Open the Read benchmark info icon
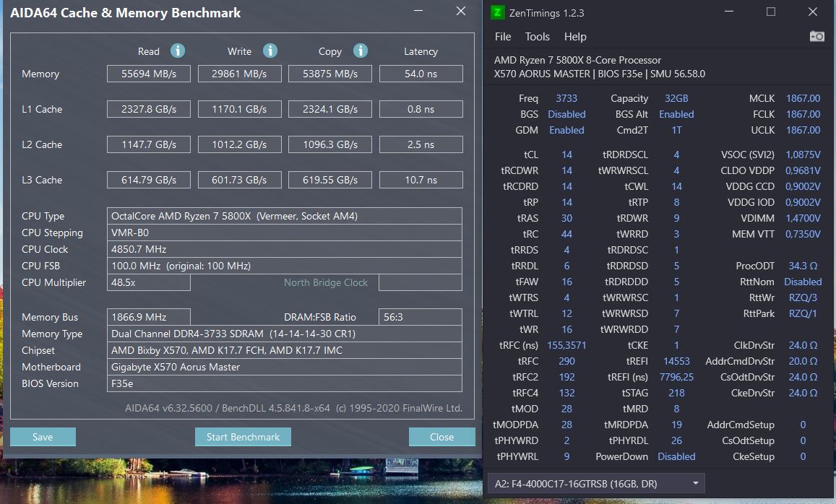This screenshot has width=836, height=504. click(x=178, y=51)
